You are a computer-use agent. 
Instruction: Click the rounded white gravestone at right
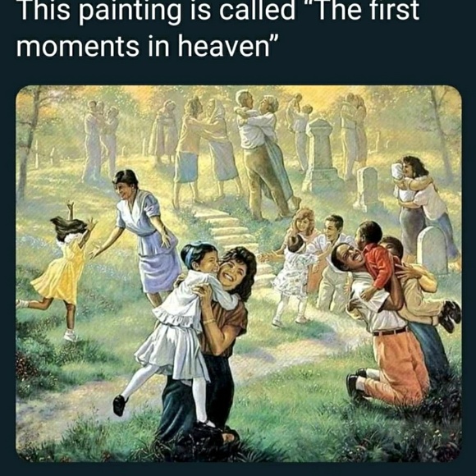(x=432, y=250)
